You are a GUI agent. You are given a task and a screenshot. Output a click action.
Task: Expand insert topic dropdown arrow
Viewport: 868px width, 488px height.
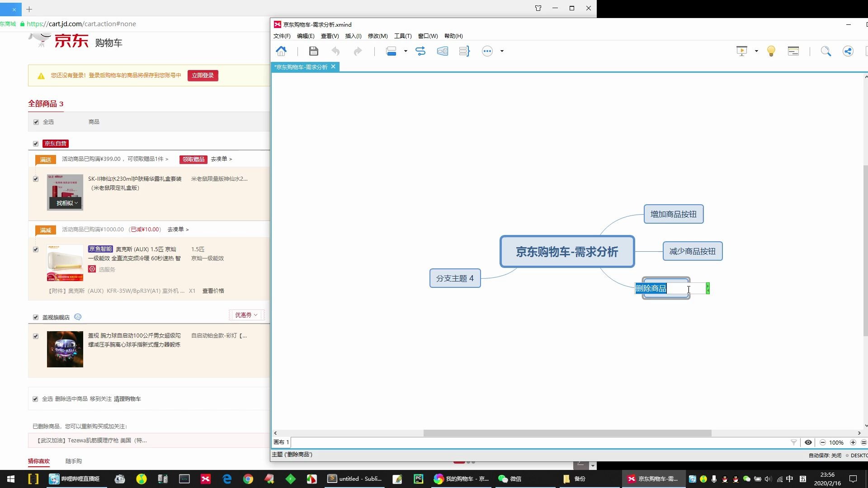pos(406,51)
